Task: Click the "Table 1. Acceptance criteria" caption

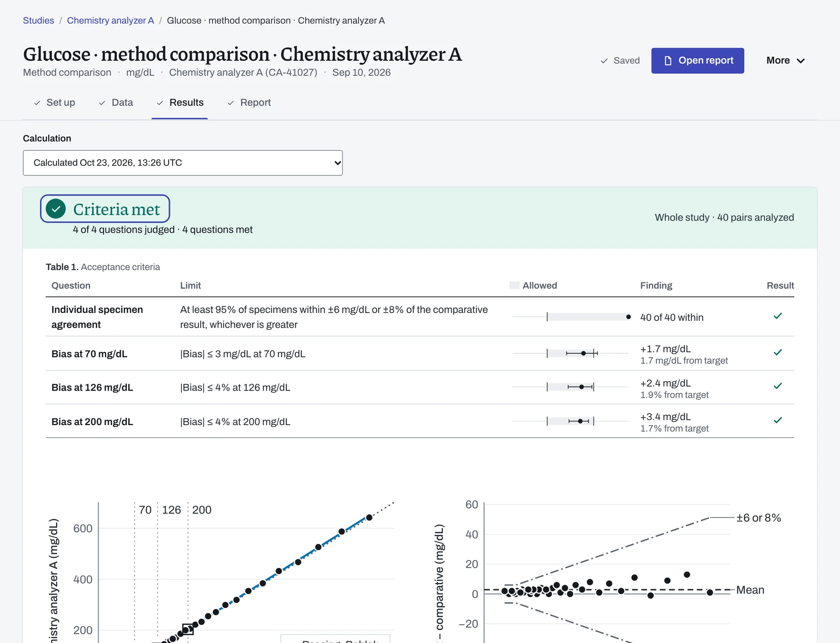Action: pyautogui.click(x=103, y=267)
